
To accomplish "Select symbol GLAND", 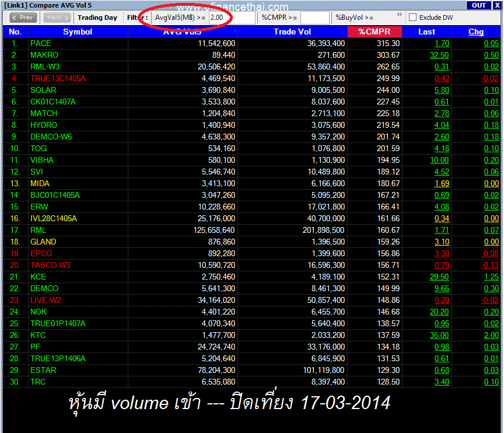I will click(x=43, y=242).
